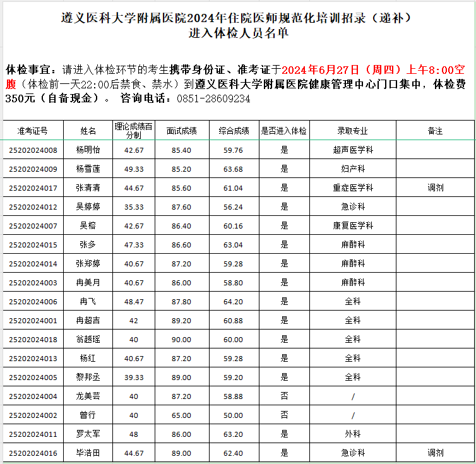Select the score 63.04
The width and height of the screenshot is (476, 464).
[233, 245]
